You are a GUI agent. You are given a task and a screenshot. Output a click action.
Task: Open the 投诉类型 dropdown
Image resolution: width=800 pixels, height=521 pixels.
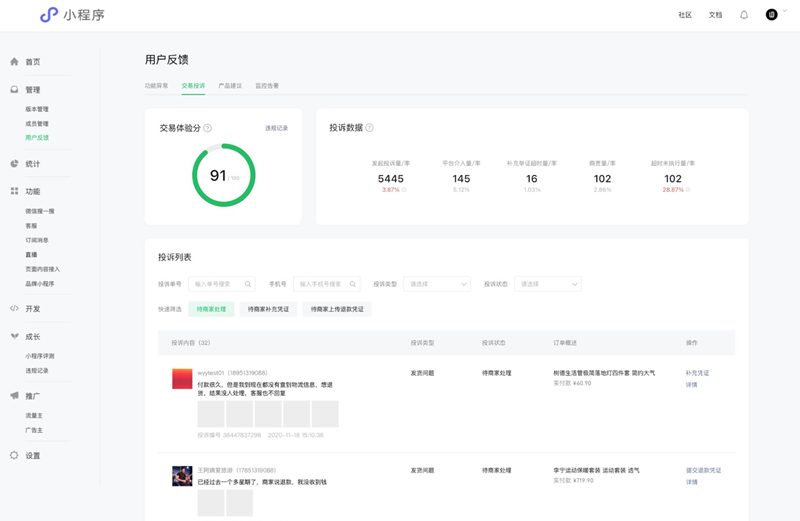point(437,284)
